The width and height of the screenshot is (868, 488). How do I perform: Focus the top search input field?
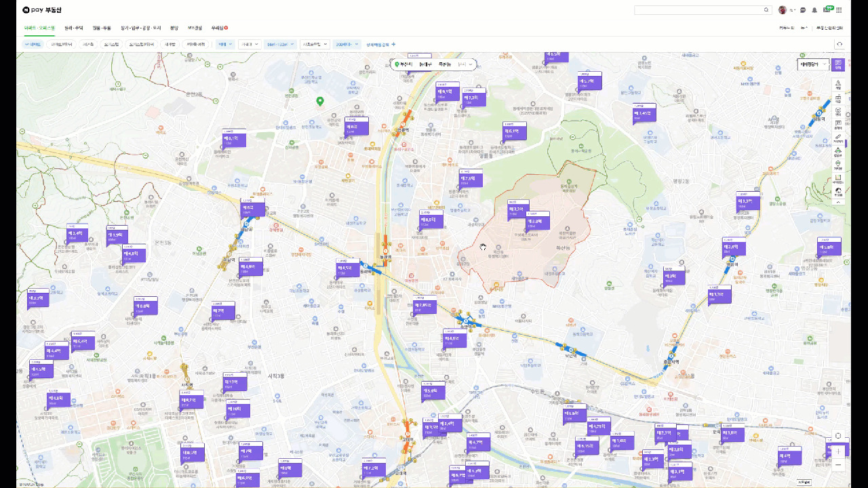[x=698, y=10]
